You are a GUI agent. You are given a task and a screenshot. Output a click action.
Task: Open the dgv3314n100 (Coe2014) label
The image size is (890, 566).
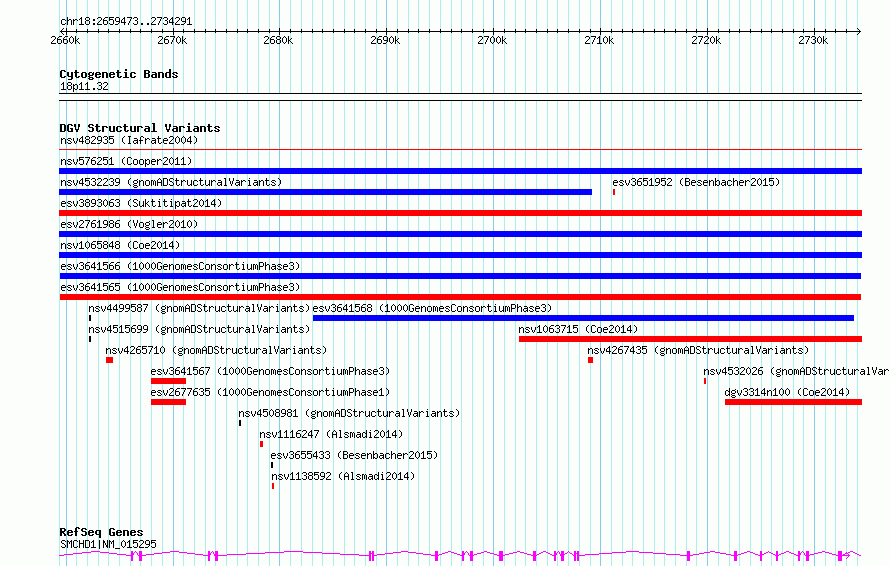tap(787, 392)
